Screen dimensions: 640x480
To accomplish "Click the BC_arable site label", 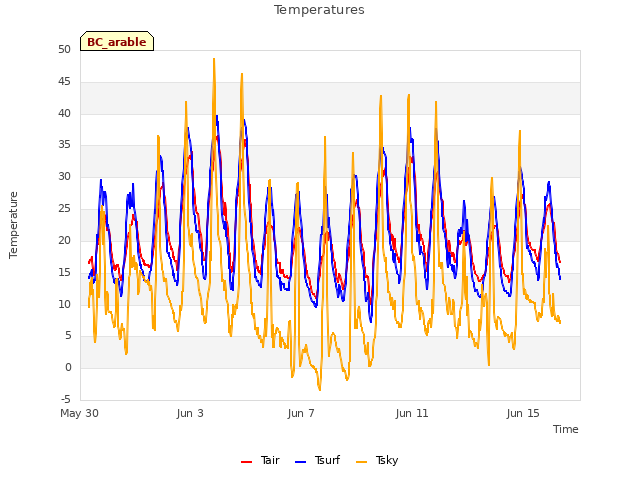I will tap(117, 41).
